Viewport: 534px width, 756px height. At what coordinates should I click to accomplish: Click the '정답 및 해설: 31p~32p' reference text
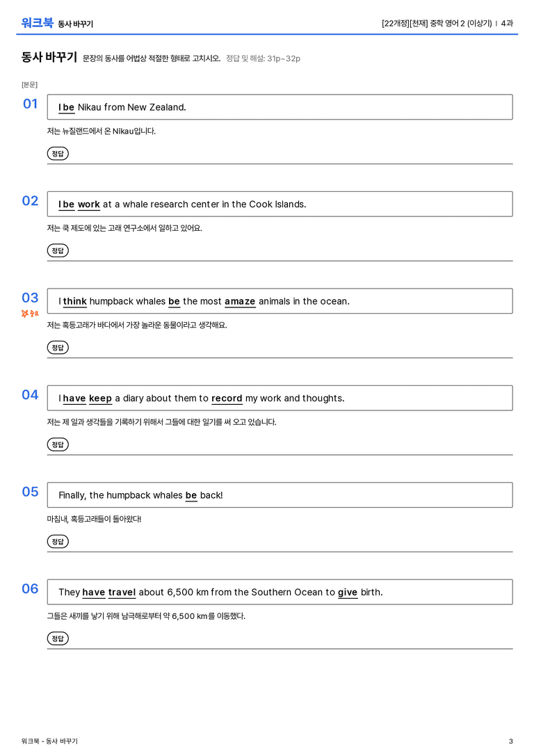tap(263, 58)
